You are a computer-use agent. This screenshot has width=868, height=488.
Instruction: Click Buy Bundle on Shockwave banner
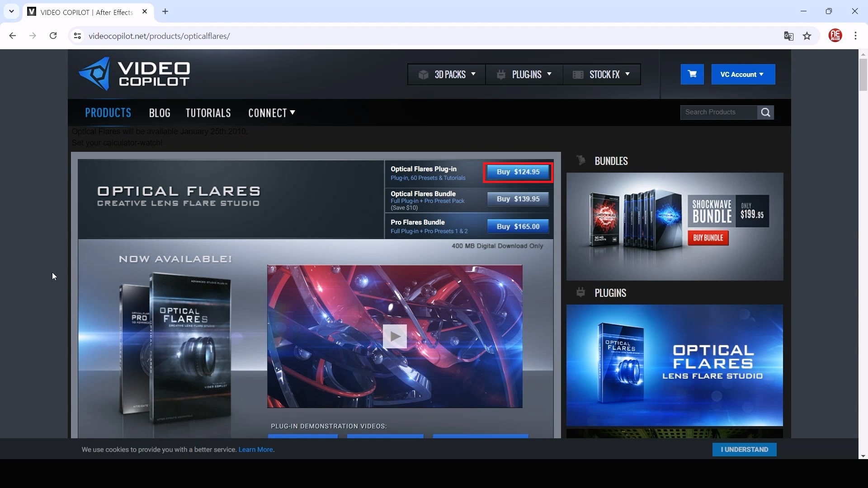(708, 238)
